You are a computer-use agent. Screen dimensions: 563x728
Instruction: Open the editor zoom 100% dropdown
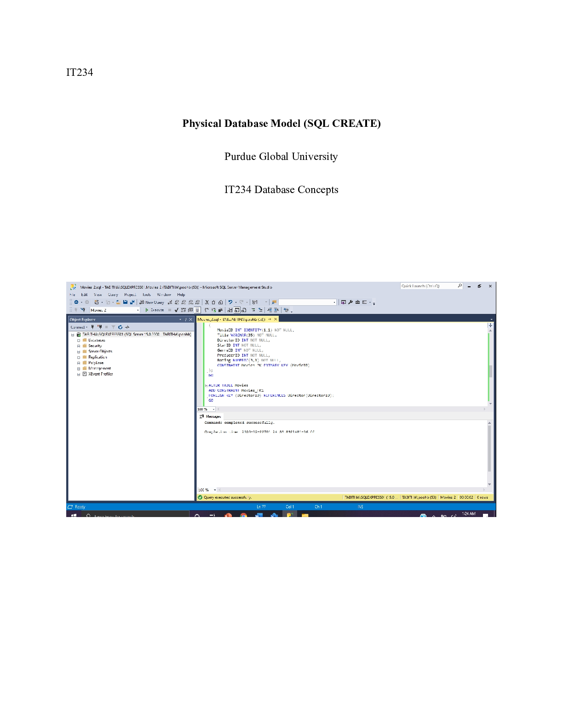pos(213,409)
